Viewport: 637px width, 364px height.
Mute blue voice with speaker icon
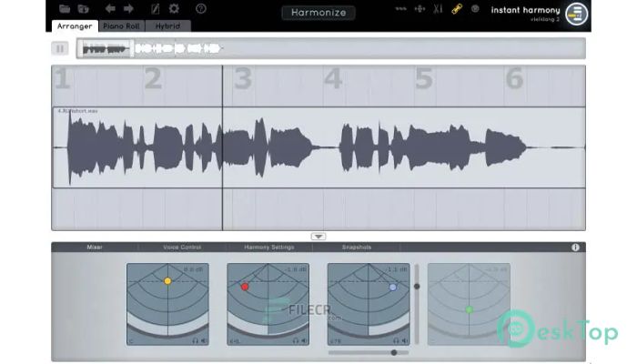405,340
